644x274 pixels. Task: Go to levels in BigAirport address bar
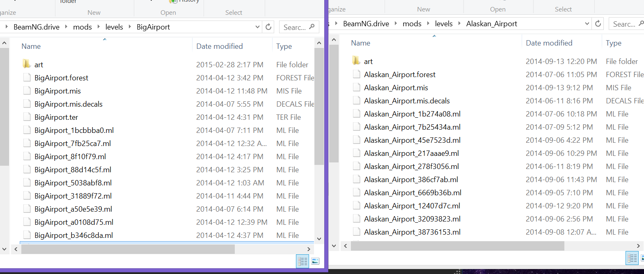point(114,27)
